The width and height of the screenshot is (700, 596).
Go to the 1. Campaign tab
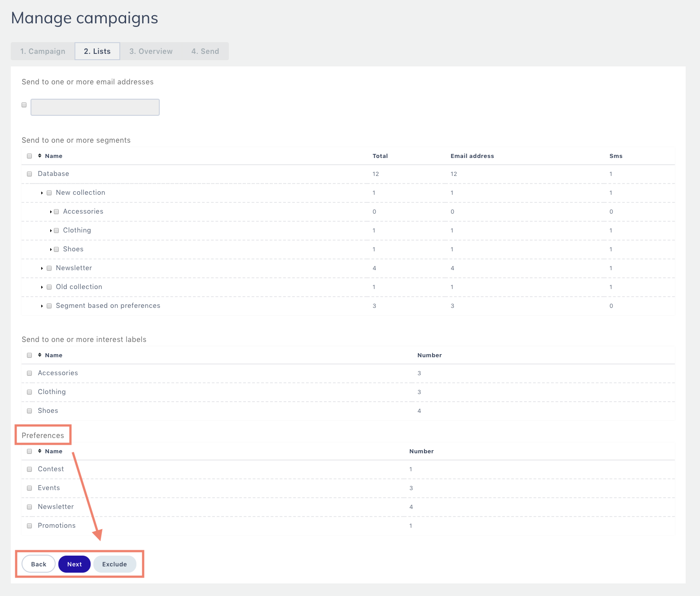click(x=43, y=51)
